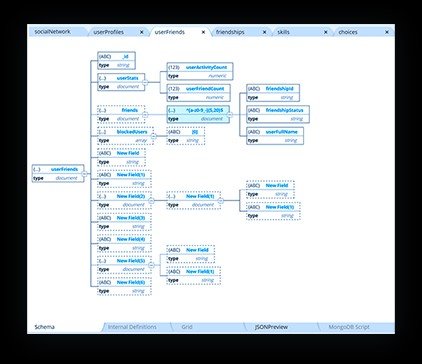Screen dimensions: 422x364
Task: Click 'document' type value of friends
Action: [128, 119]
